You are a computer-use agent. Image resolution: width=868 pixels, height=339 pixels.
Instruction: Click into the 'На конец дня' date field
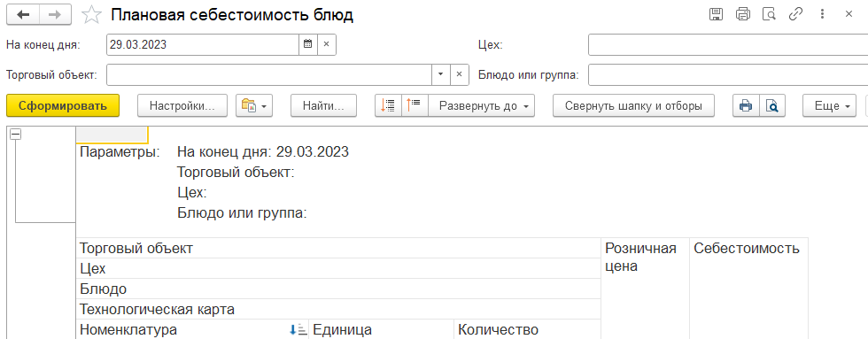tap(203, 45)
